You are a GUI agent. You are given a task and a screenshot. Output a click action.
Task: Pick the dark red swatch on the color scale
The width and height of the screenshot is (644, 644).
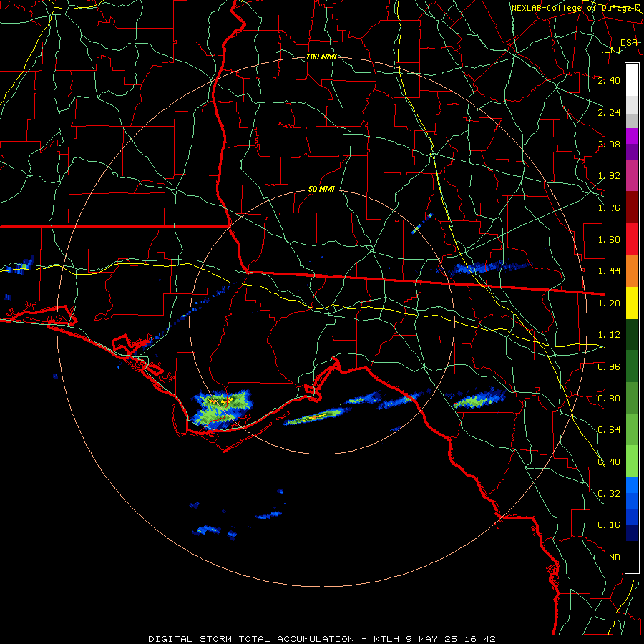(x=632, y=208)
